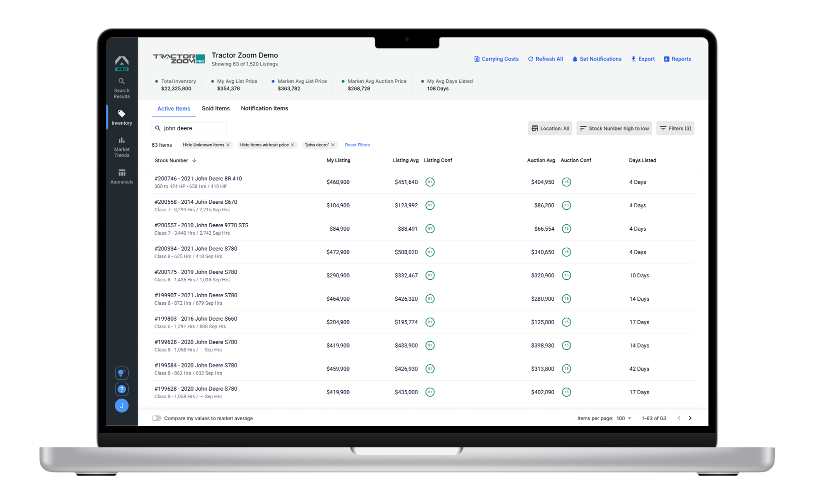Image resolution: width=817 pixels, height=504 pixels.
Task: Click listing confidence badge for #200558
Action: tap(430, 205)
